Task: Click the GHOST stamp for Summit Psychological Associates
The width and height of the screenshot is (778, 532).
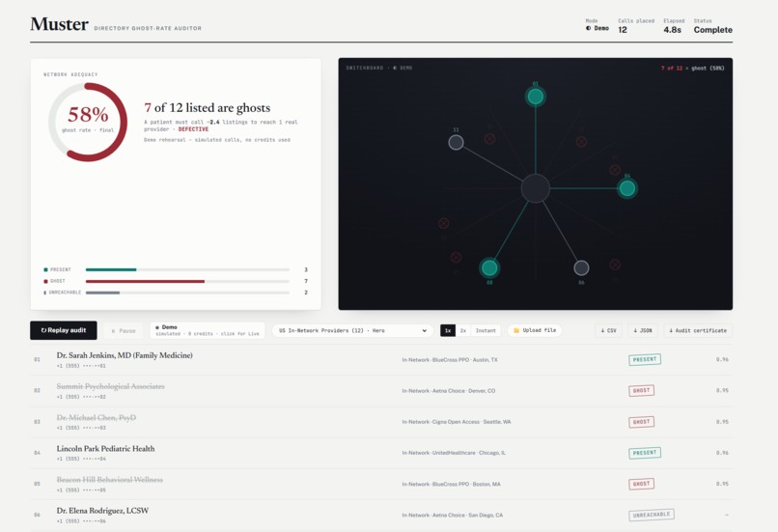Action: tap(641, 391)
